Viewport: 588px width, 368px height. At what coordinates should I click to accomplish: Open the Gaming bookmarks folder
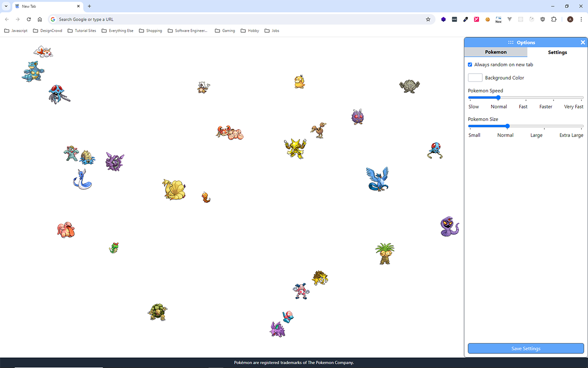point(225,30)
